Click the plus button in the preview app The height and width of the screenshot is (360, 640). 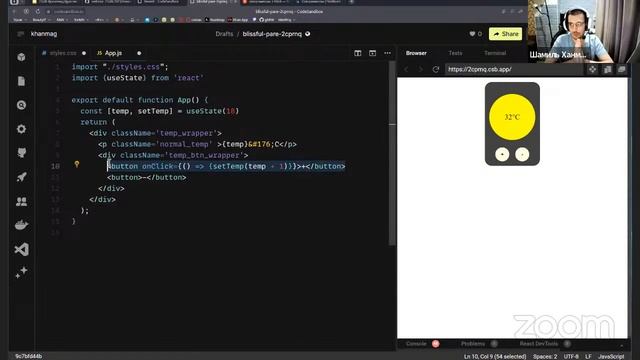[x=502, y=154]
